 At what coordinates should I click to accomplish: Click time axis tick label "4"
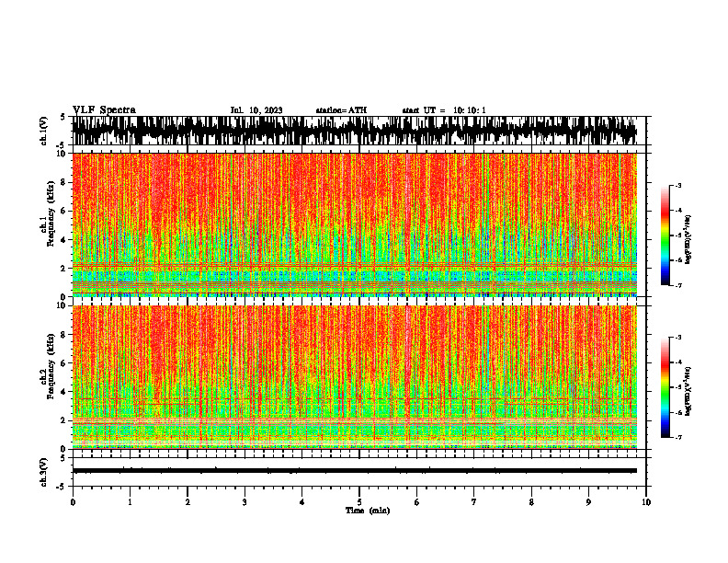pyautogui.click(x=301, y=502)
